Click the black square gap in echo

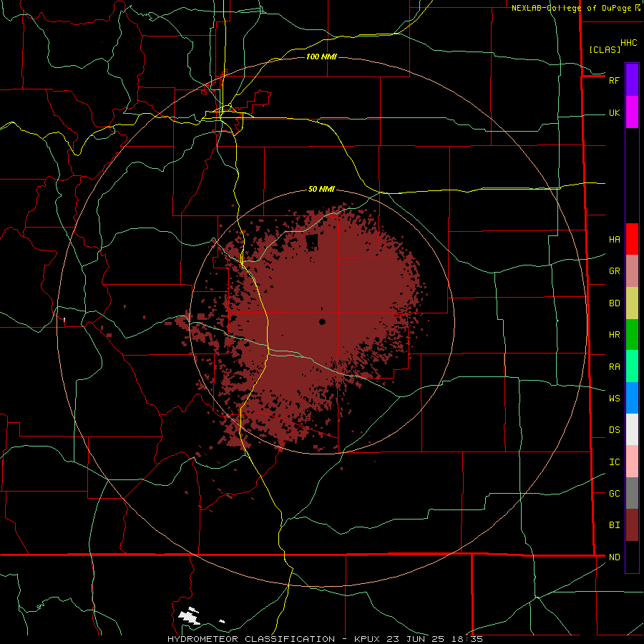click(x=312, y=243)
